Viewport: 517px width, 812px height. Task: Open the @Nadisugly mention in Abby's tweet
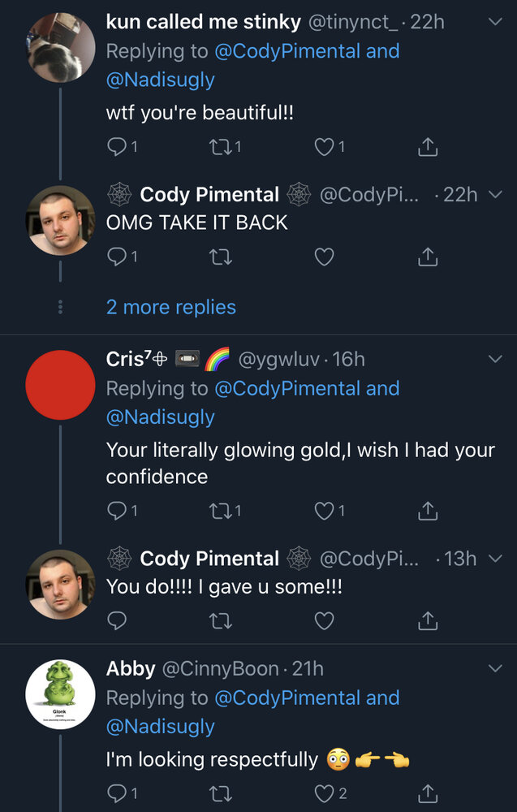[161, 727]
